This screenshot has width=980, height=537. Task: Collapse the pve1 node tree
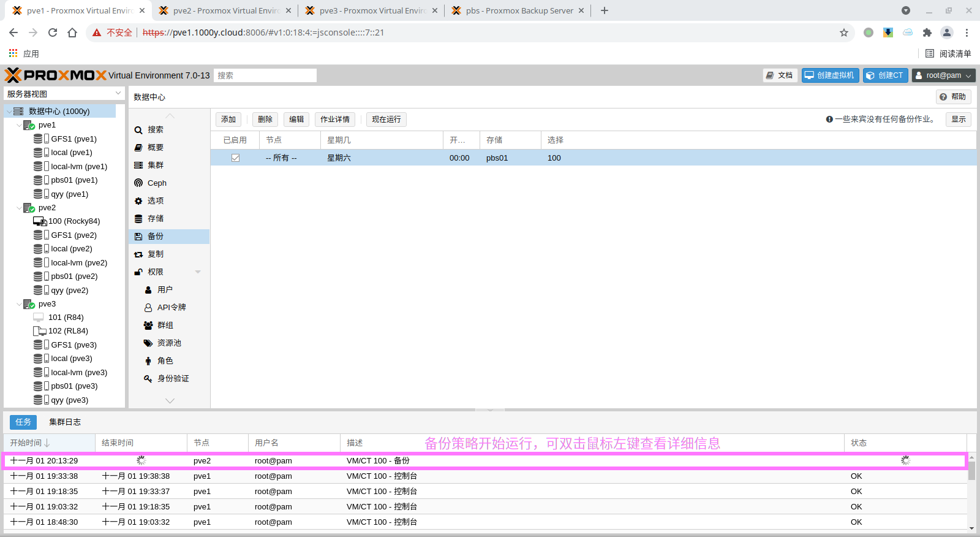(x=19, y=125)
